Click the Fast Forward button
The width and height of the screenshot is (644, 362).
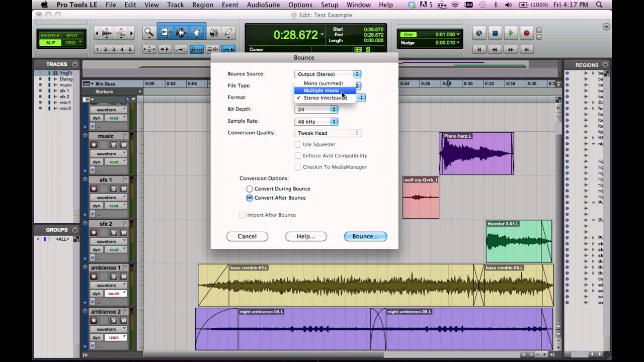[511, 49]
